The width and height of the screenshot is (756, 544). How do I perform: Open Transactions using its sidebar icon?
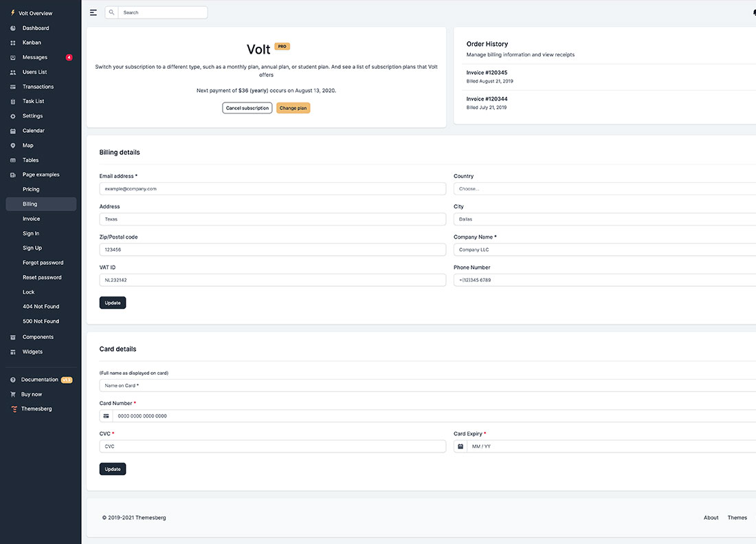[x=12, y=86]
